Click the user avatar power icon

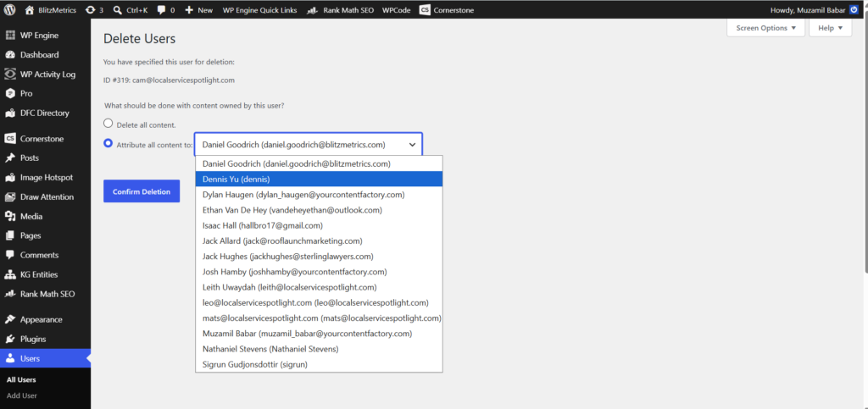pos(854,10)
